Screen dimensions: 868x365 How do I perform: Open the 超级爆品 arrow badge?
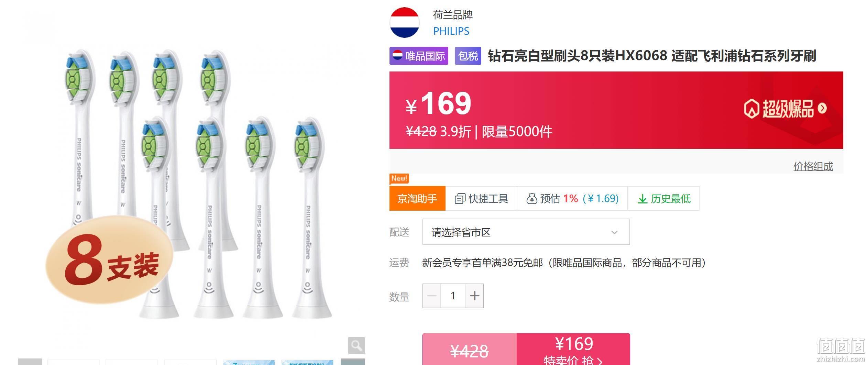click(785, 109)
